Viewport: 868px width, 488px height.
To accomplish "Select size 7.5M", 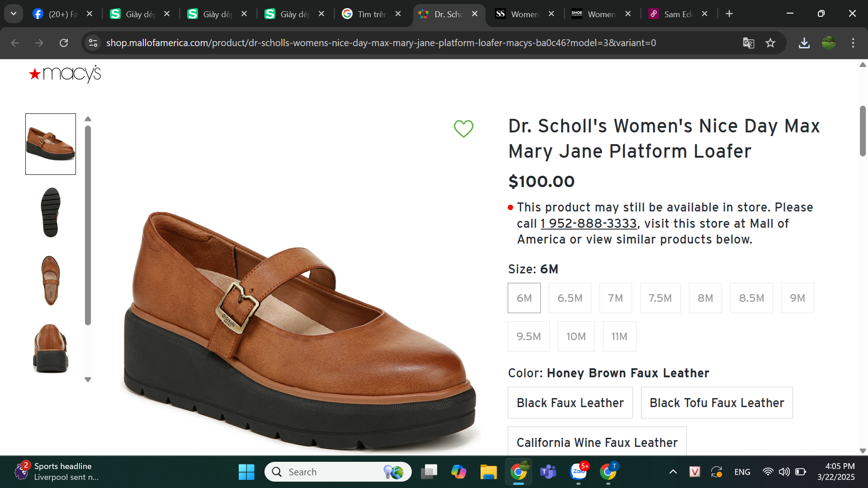I will click(660, 298).
